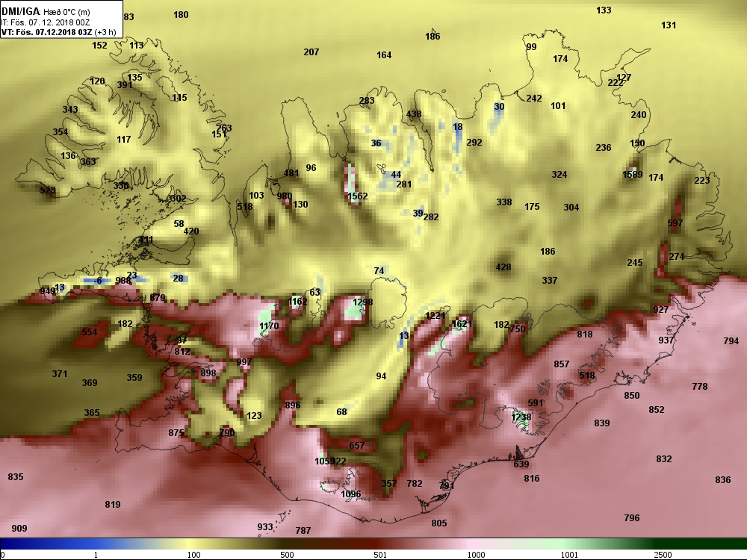This screenshot has width=747, height=560.
Task: Click the map value '1162'
Action: coord(297,302)
